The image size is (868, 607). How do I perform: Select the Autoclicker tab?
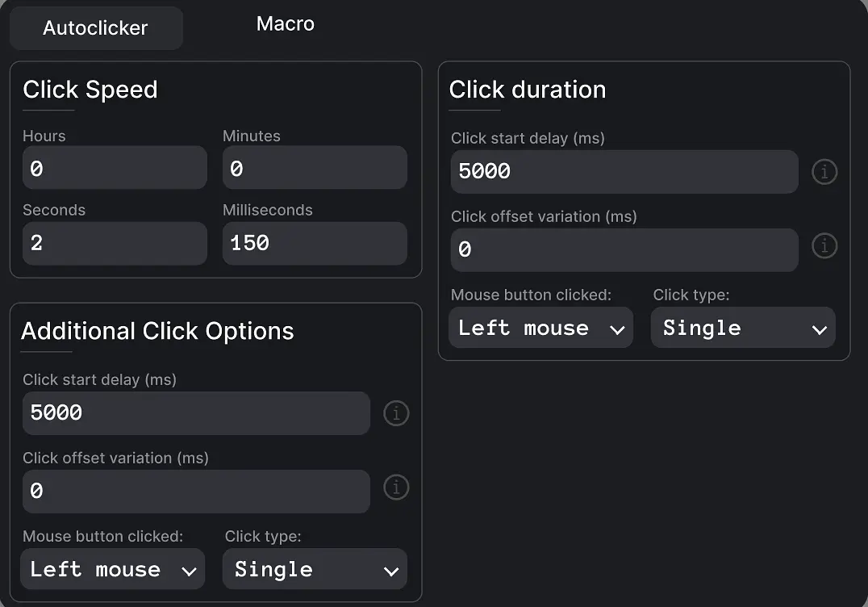(96, 27)
